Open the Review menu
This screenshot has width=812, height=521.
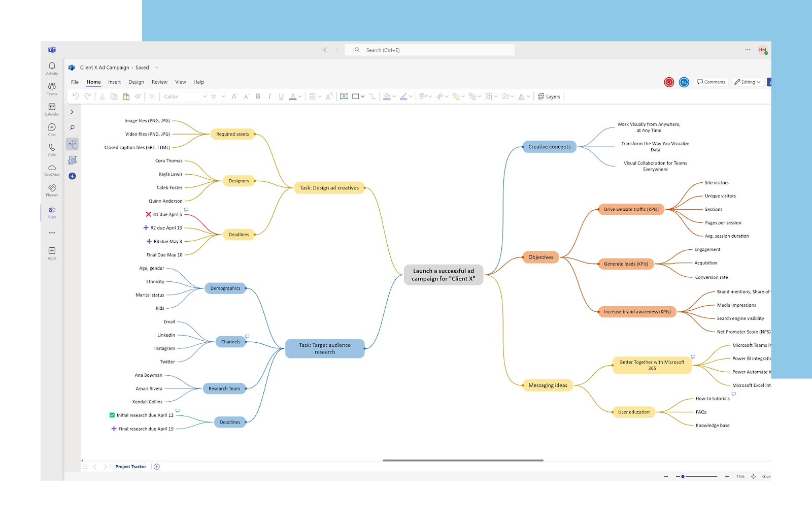pyautogui.click(x=159, y=82)
